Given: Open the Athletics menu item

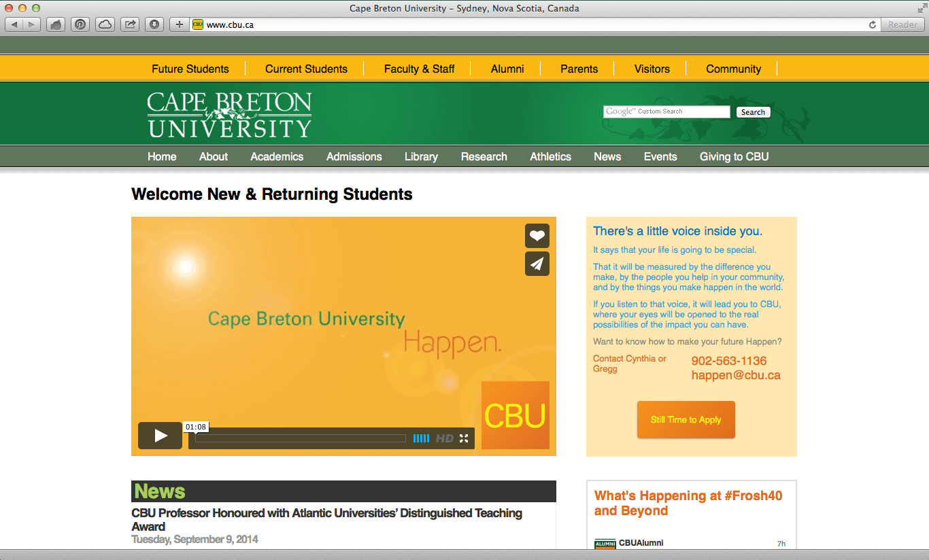Looking at the screenshot, I should (x=551, y=156).
